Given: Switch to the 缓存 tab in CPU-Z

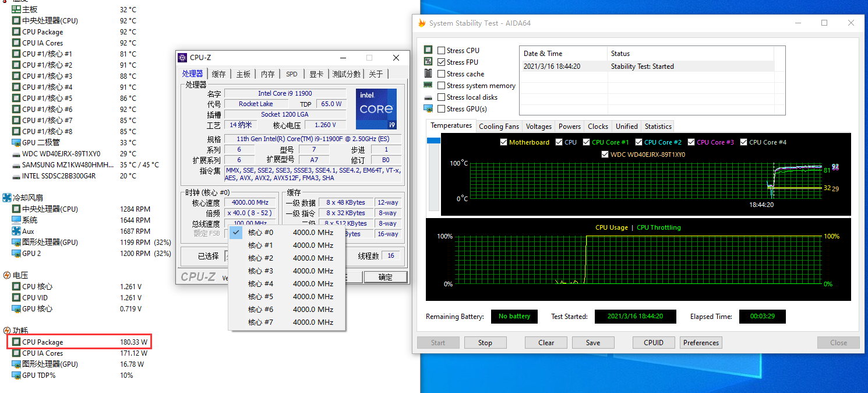Looking at the screenshot, I should click(x=219, y=74).
